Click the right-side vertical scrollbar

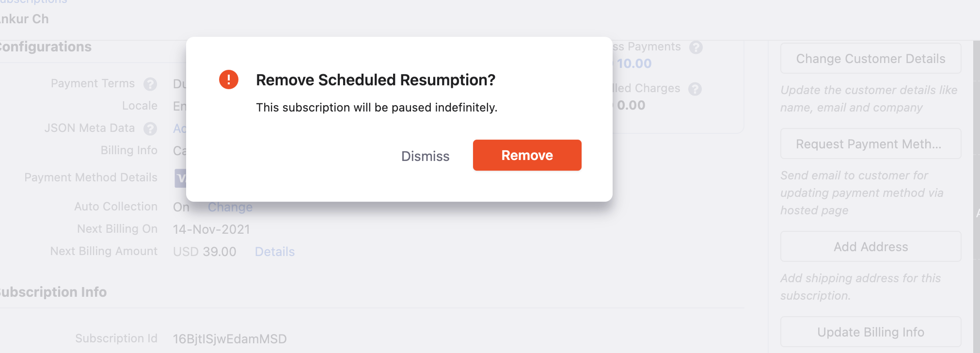point(976,194)
